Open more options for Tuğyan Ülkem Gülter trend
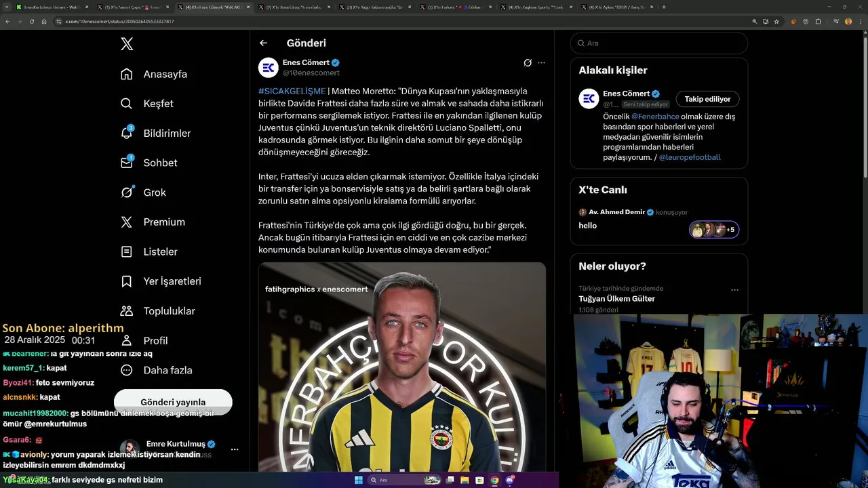 pyautogui.click(x=734, y=289)
